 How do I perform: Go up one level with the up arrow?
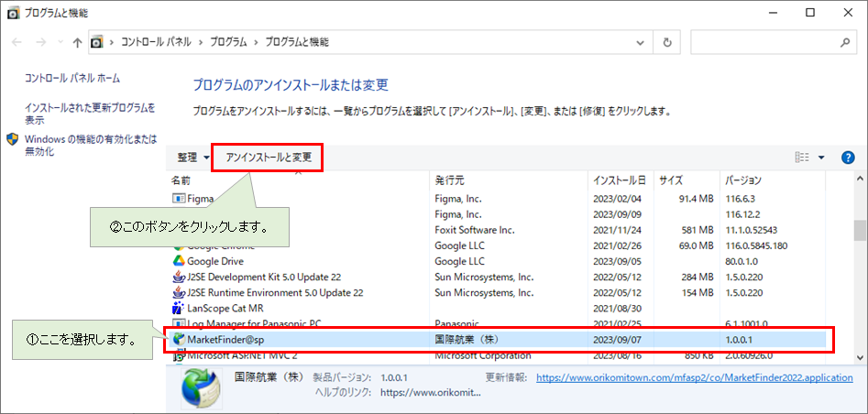coord(78,43)
